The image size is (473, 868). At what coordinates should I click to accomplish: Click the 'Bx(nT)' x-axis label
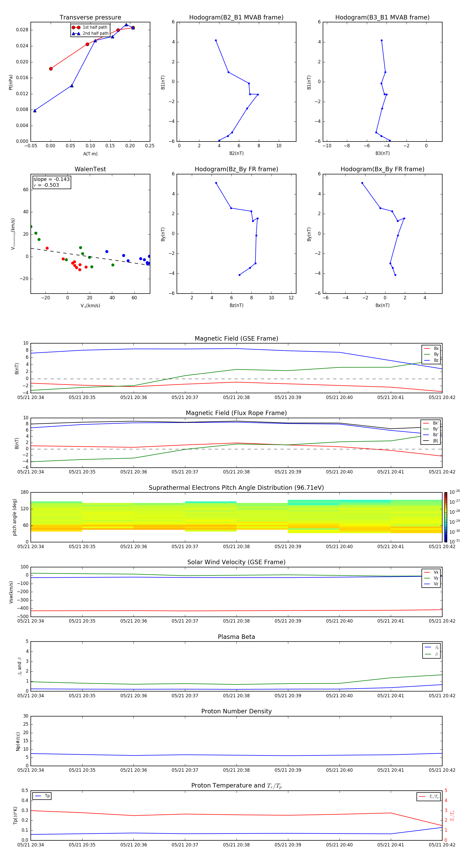tap(382, 305)
